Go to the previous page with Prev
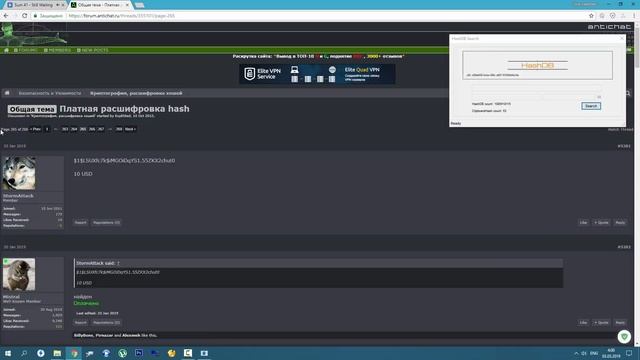Screen dimensions: 640x360 point(36,129)
